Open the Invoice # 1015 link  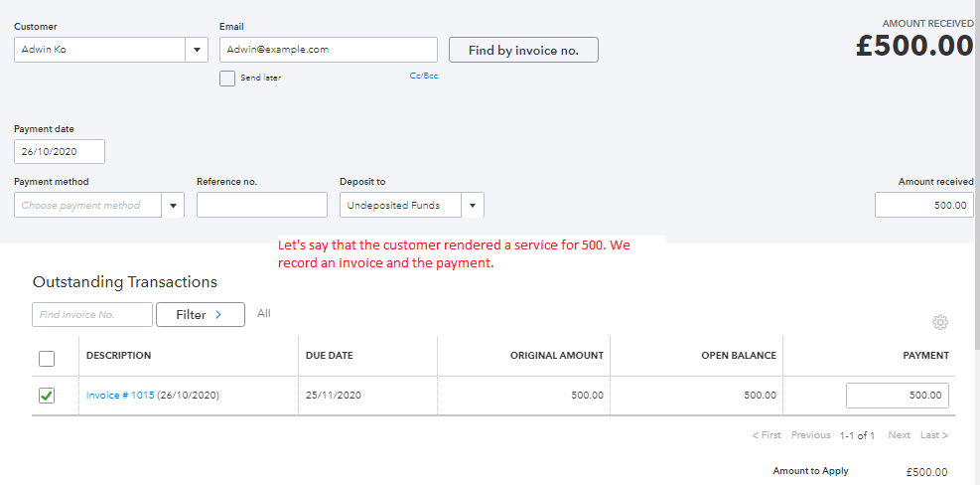click(x=120, y=396)
